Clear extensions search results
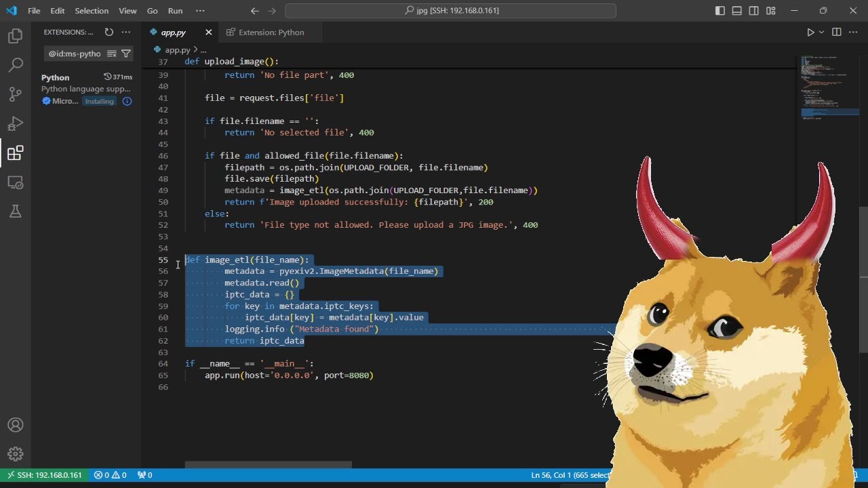The width and height of the screenshot is (868, 488). [x=112, y=54]
